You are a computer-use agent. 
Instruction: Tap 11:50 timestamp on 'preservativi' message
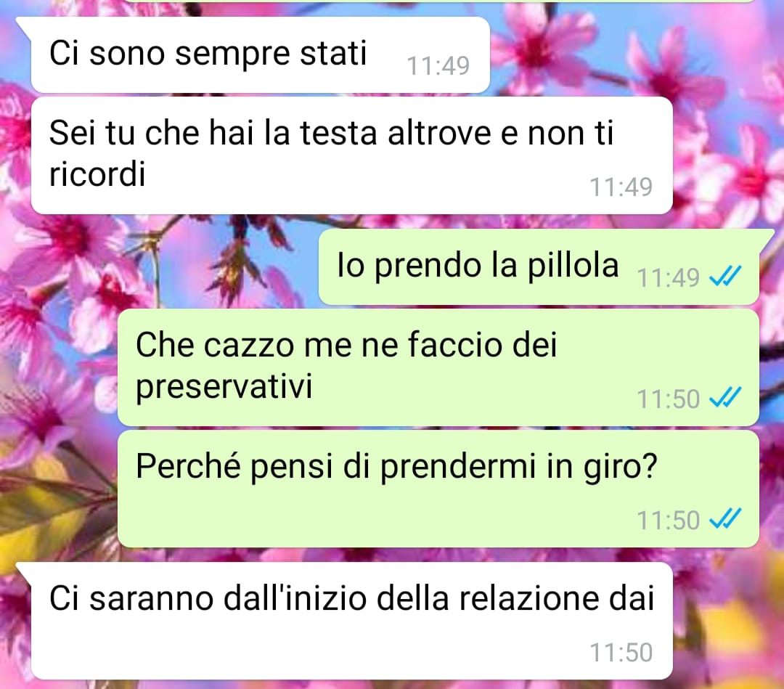click(668, 399)
